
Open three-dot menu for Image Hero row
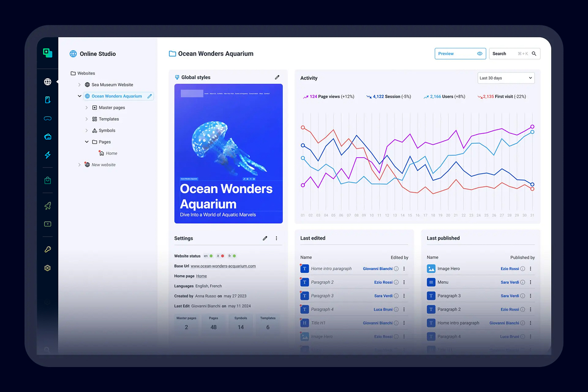[x=531, y=269]
